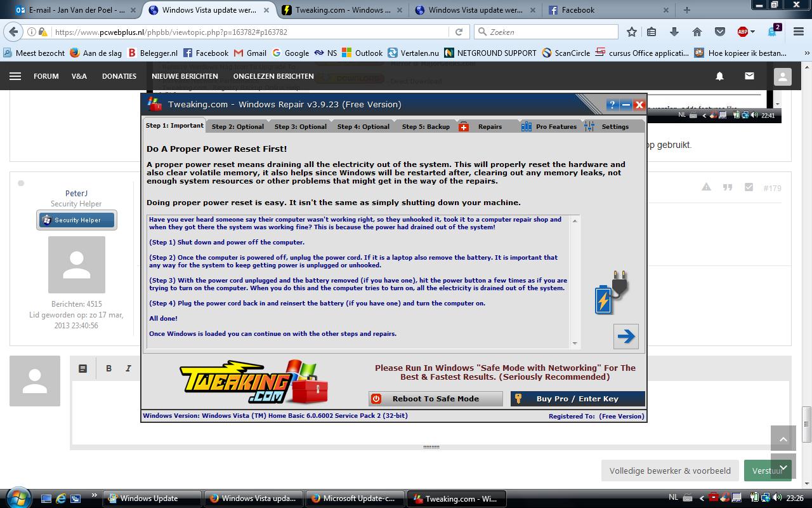The height and width of the screenshot is (508, 812).
Task: Click the Pocket icon in Firefox toolbar
Action: [719, 32]
